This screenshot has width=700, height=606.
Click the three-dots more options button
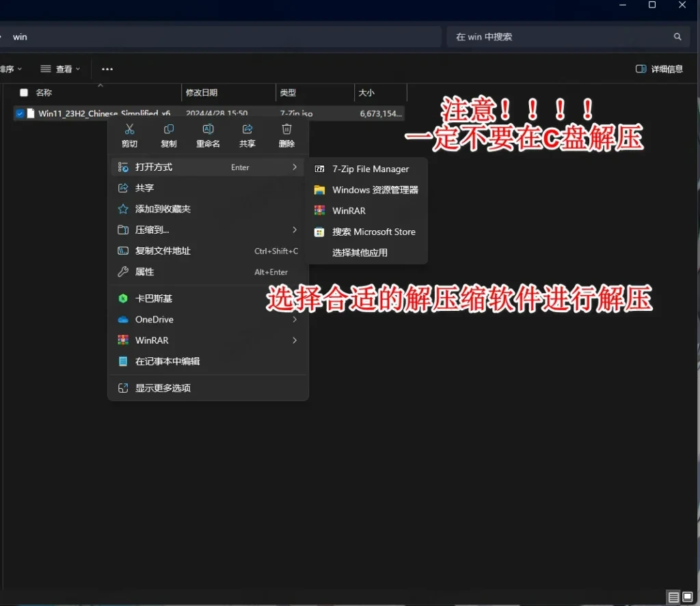tap(107, 69)
